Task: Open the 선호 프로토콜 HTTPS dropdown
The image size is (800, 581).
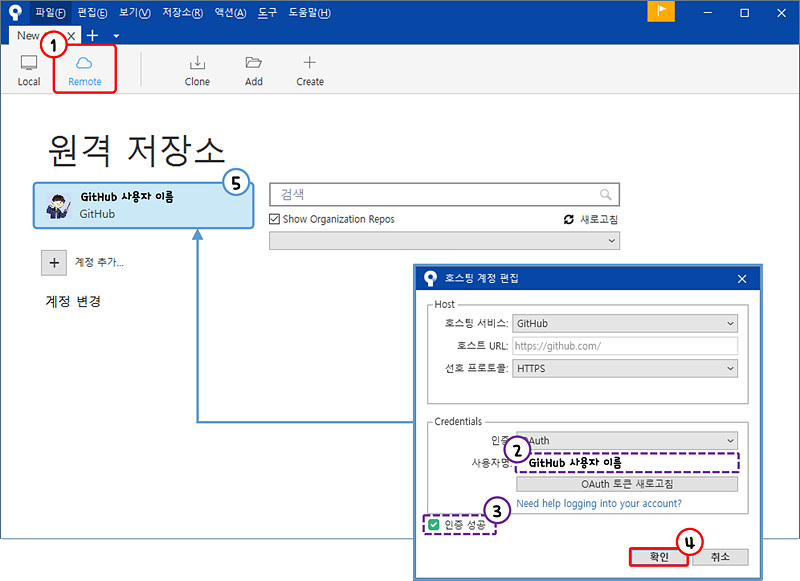Action: tap(625, 368)
